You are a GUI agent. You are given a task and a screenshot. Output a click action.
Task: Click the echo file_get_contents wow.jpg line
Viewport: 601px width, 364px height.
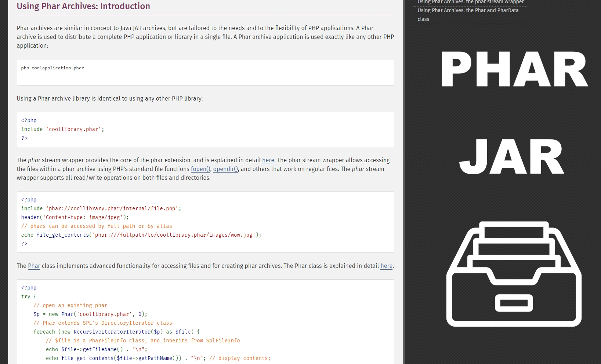point(141,235)
